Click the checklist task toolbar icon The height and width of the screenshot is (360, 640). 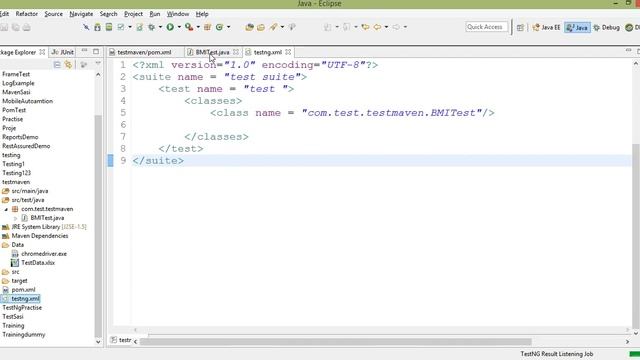(121, 27)
